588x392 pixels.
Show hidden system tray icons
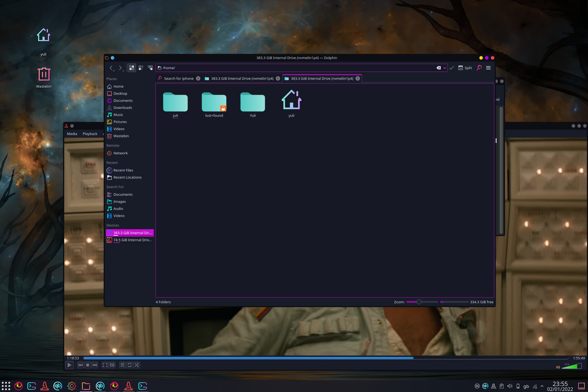pos(542,386)
